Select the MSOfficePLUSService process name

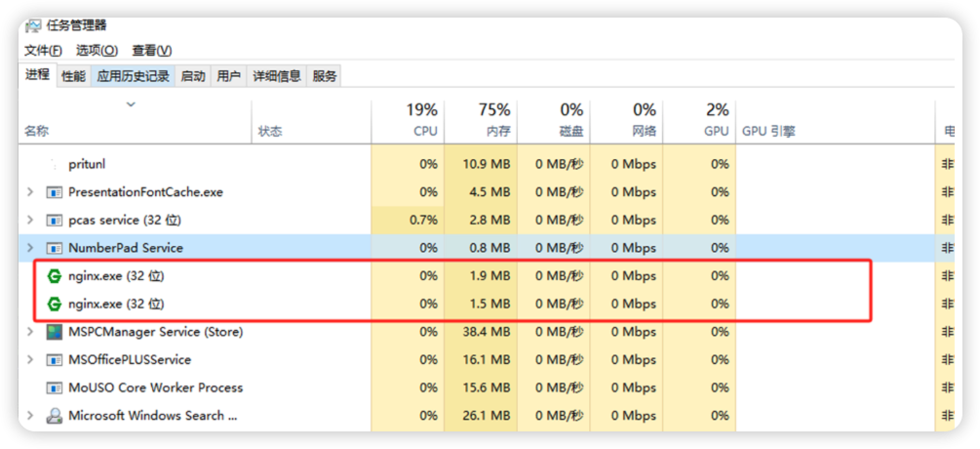(130, 360)
